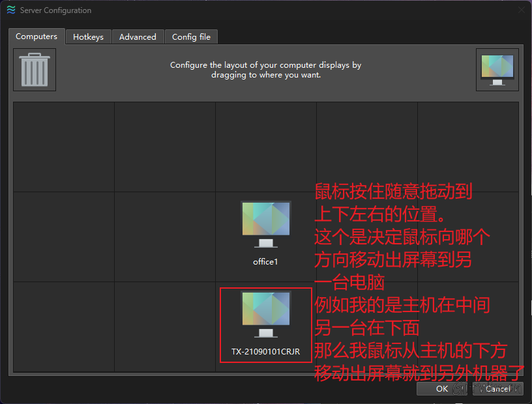Viewport: 532px width, 404px height.
Task: Select the office1 monitor icon
Action: (x=265, y=224)
